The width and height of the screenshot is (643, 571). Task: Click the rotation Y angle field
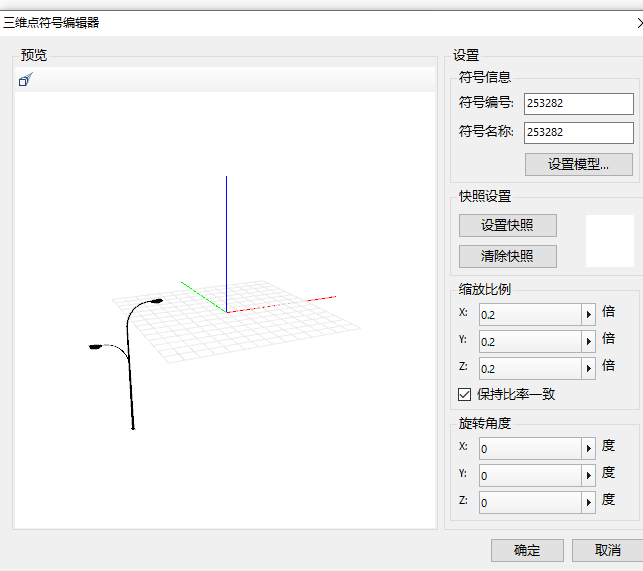click(x=530, y=475)
